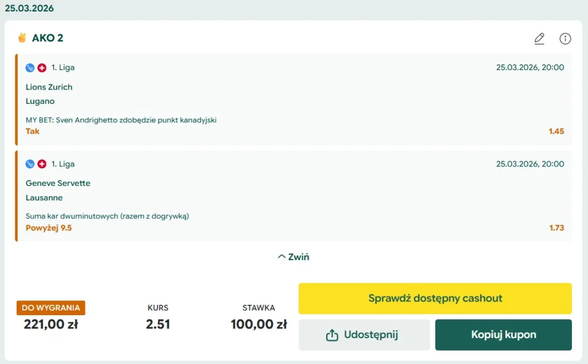Click the pencil edit icon on coupon

(539, 38)
